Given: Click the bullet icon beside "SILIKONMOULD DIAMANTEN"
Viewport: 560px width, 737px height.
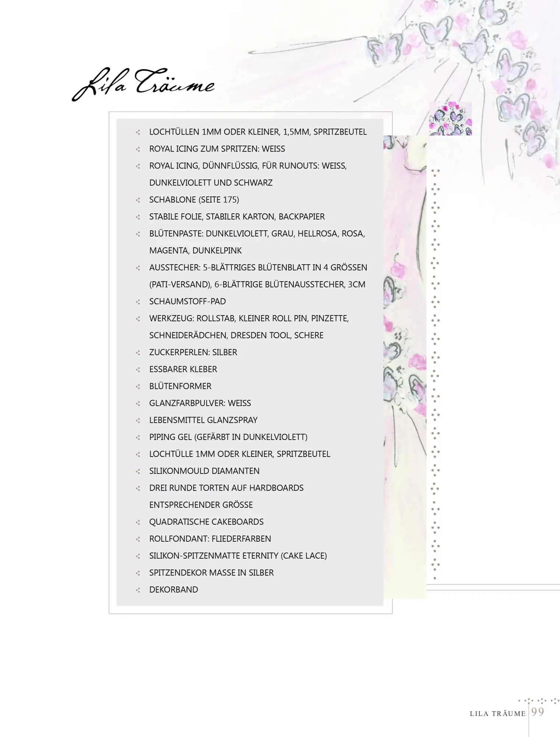Looking at the screenshot, I should coord(138,471).
